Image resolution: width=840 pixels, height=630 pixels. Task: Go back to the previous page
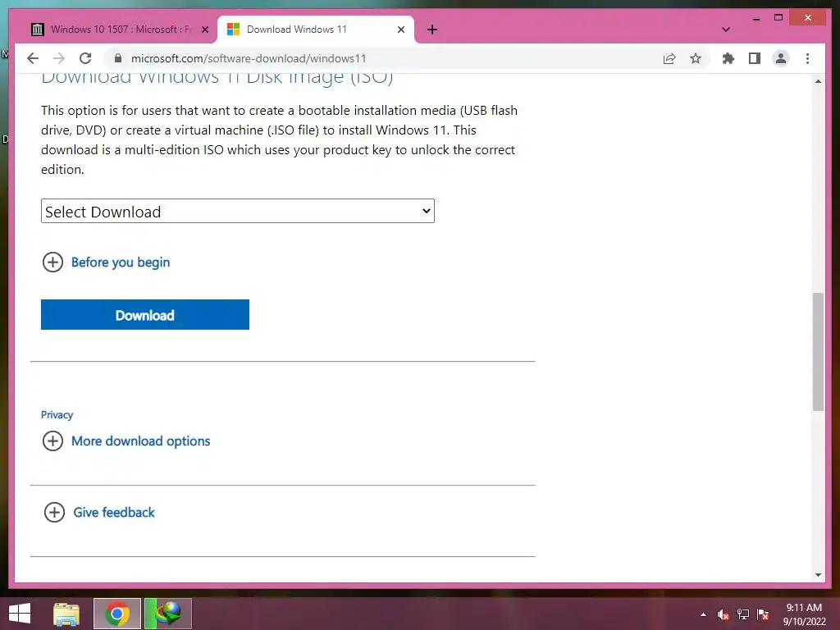[x=33, y=58]
